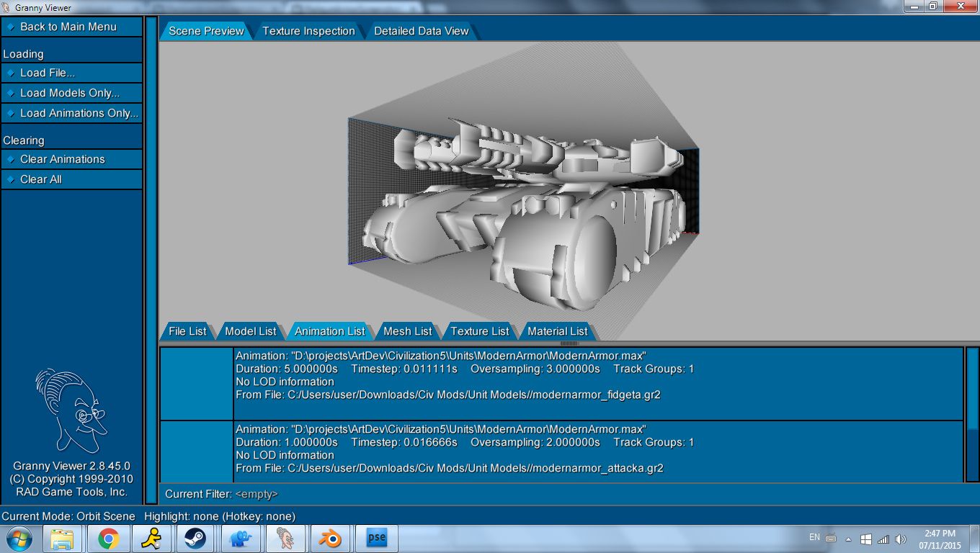Click Current Mode: Orbit Scene status
This screenshot has width=980, height=553.
tap(68, 516)
